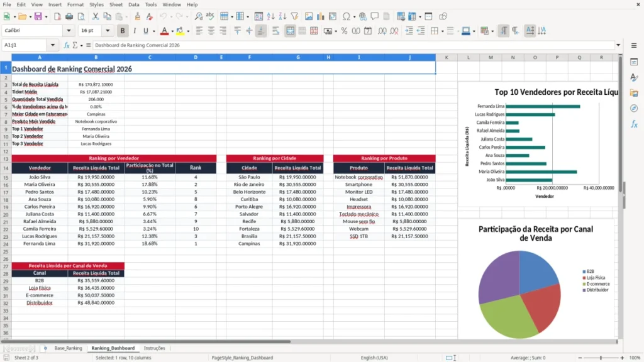Toggle Bold formatting

click(123, 31)
